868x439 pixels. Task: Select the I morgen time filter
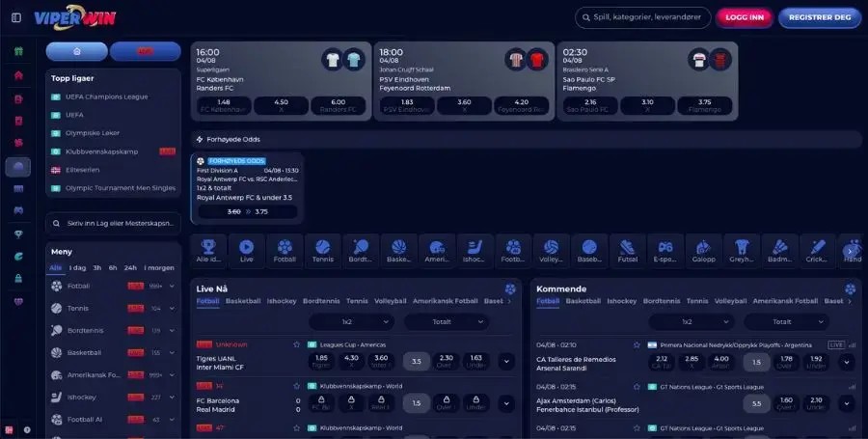[x=159, y=268]
